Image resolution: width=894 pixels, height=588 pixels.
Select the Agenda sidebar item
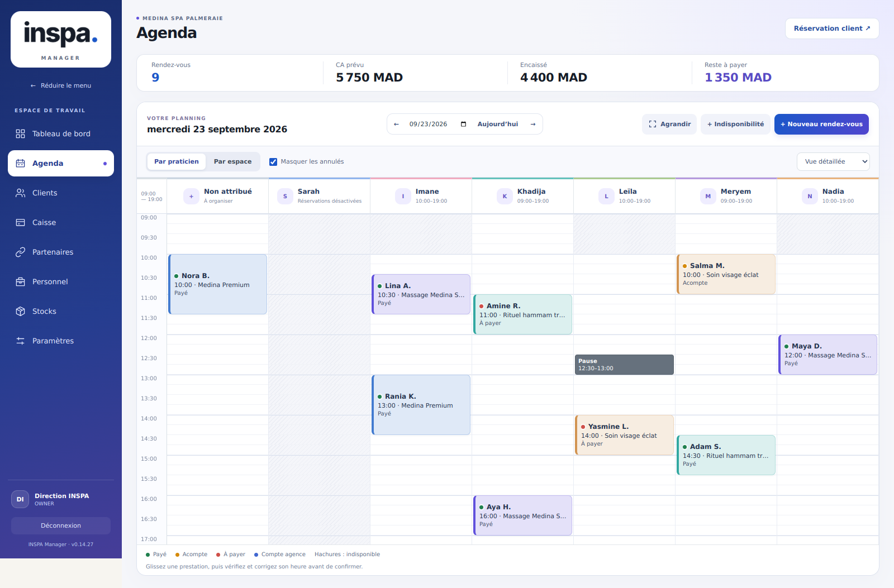[61, 163]
